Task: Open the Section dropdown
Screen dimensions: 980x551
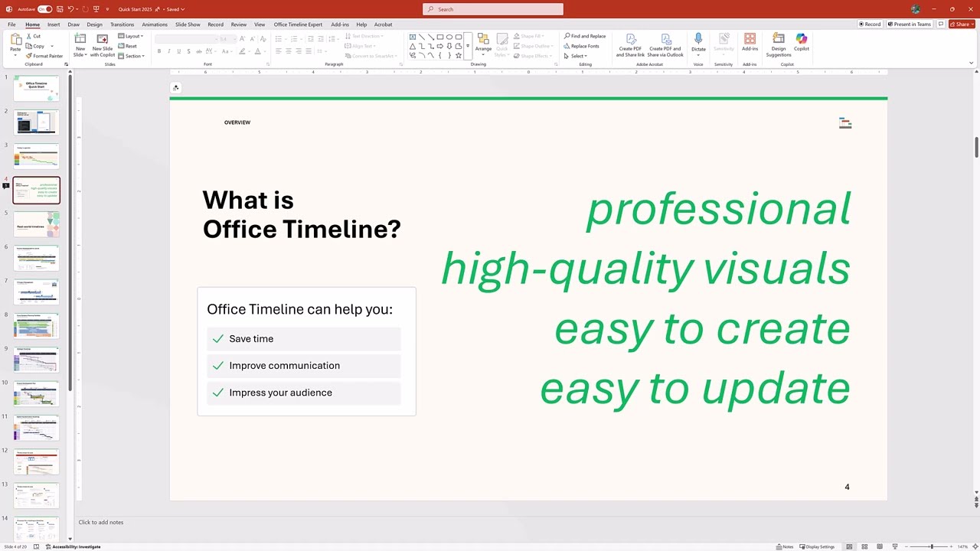Action: tap(131, 56)
